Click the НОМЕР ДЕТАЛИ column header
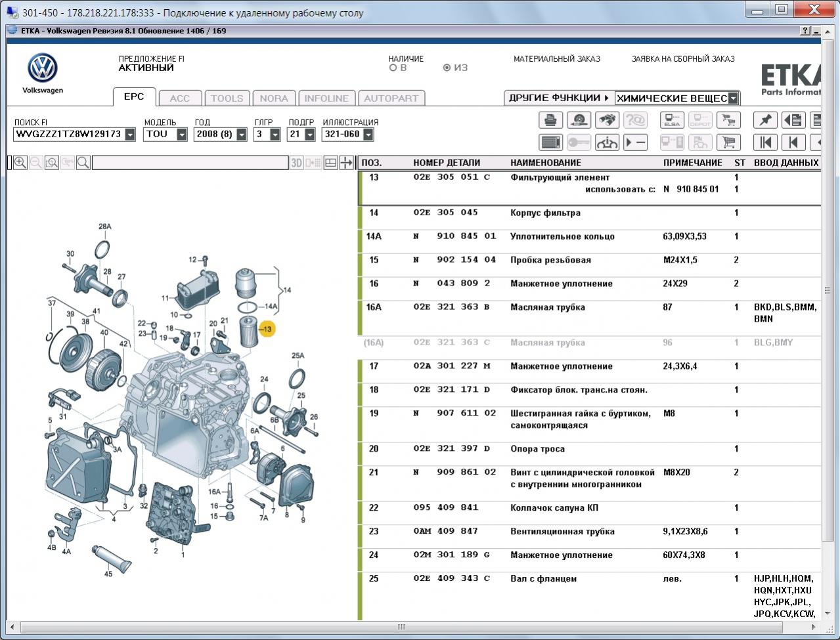The width and height of the screenshot is (840, 640). 447,163
